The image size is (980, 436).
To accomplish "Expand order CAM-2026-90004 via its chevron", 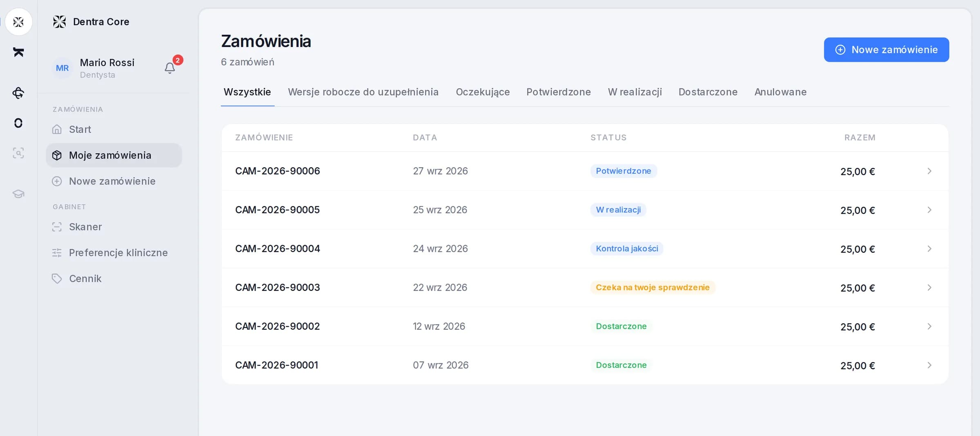I will 929,248.
